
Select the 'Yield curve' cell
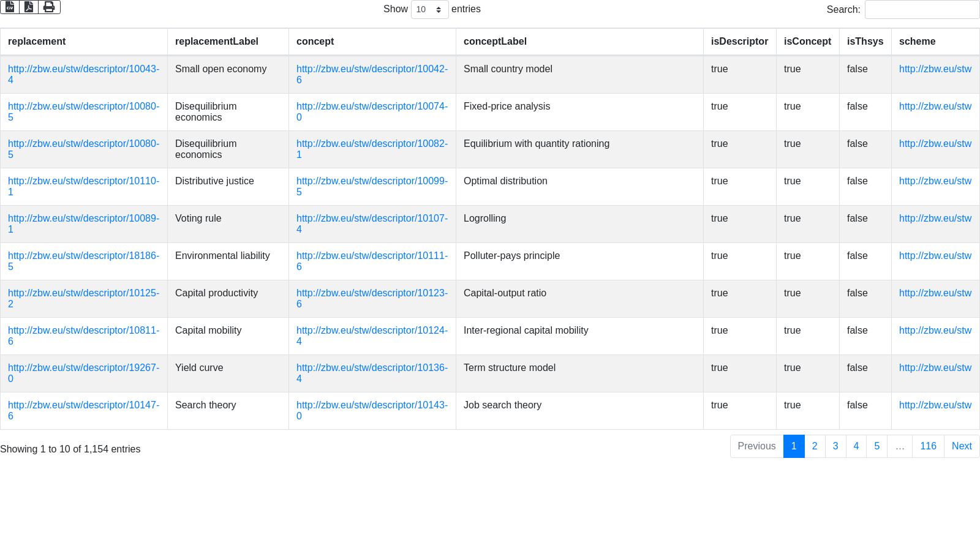pyautogui.click(x=228, y=373)
